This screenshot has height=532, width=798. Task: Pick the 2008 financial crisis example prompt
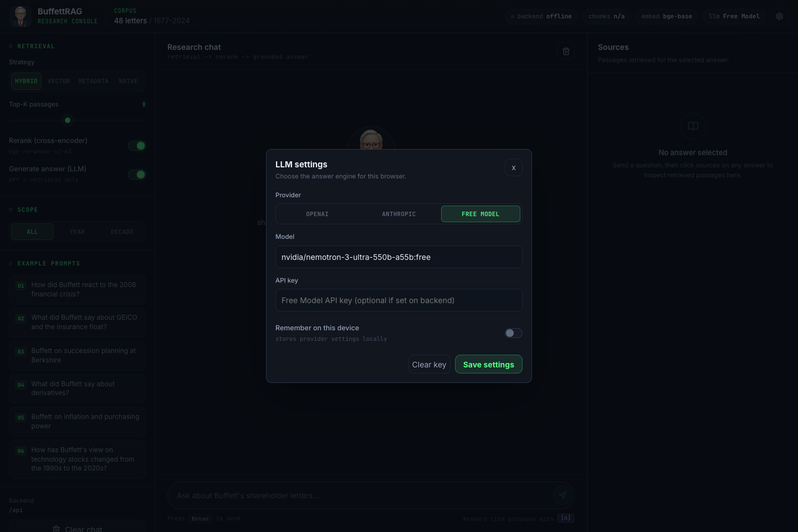[77, 289]
